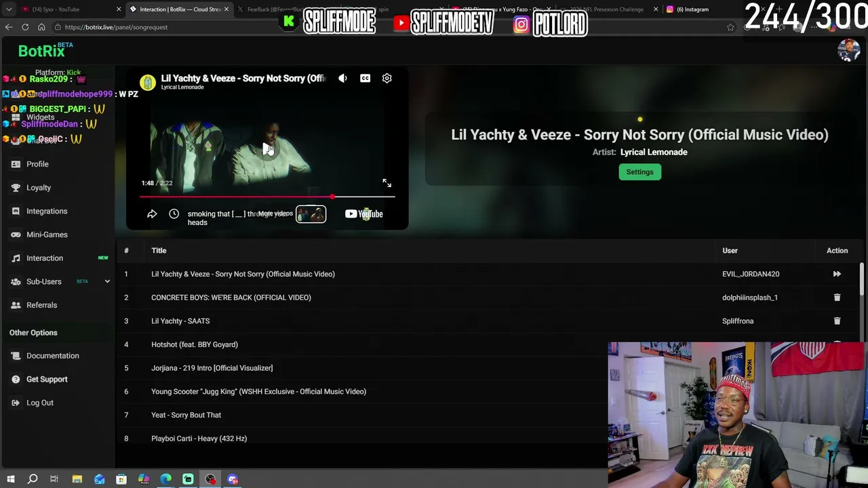Expand the Sub-Users menu chevron

click(x=107, y=281)
